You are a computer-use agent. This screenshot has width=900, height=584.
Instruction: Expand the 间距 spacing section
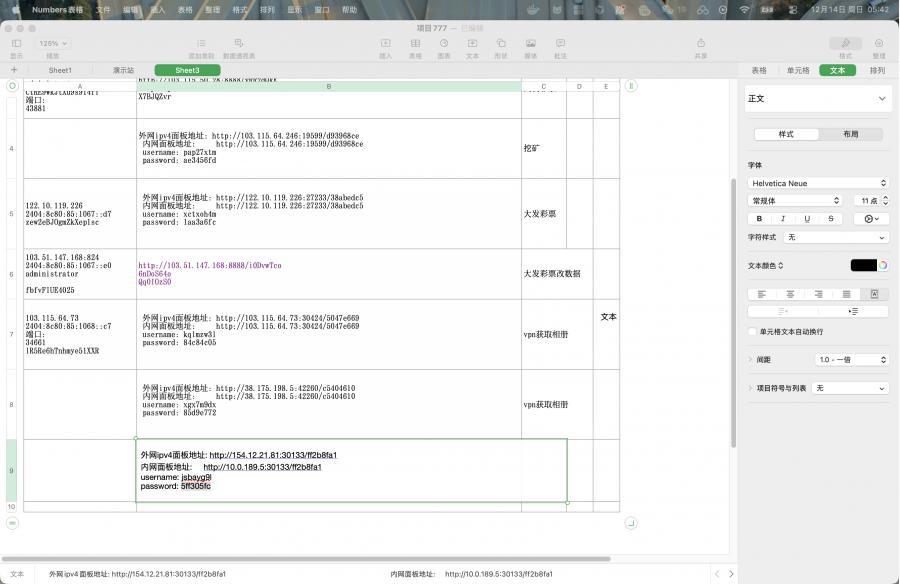tap(751, 359)
